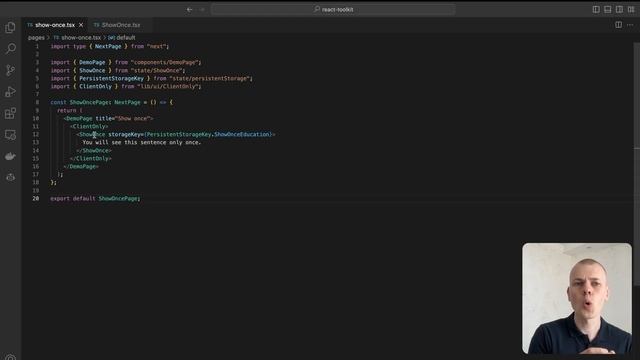Image resolution: width=640 pixels, height=360 pixels.
Task: Click the presenter webcam thumbnail
Action: tap(577, 298)
